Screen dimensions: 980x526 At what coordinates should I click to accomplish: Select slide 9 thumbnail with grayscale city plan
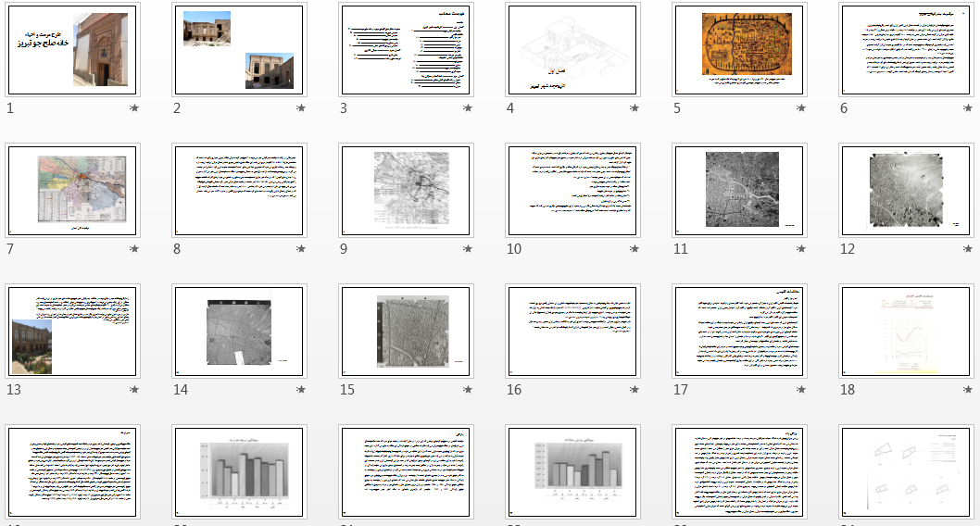pyautogui.click(x=407, y=191)
